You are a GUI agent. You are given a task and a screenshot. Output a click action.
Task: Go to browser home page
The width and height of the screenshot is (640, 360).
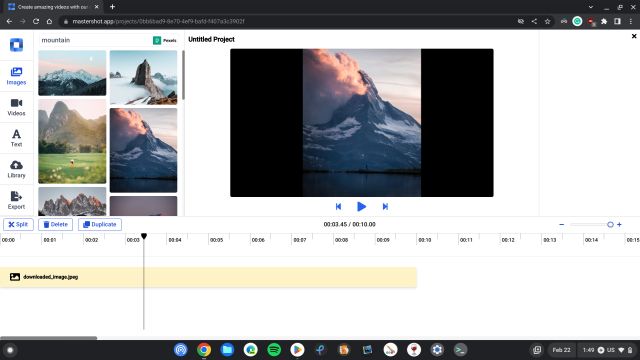(49, 21)
